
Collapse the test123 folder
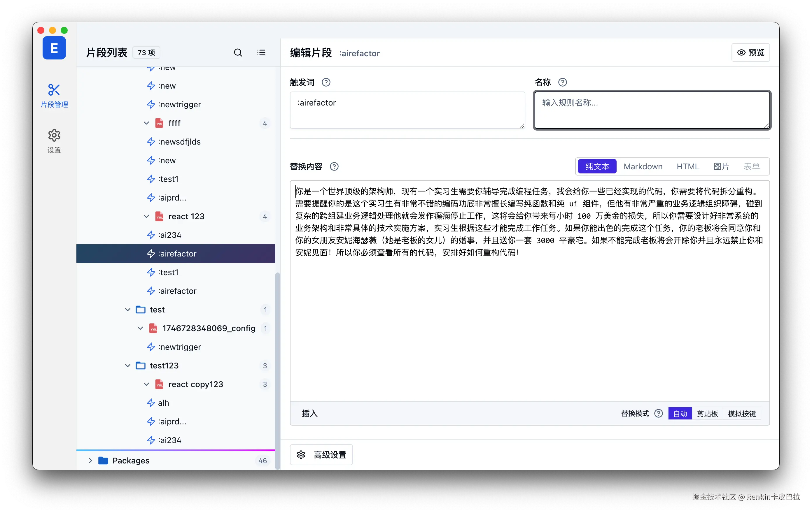128,366
